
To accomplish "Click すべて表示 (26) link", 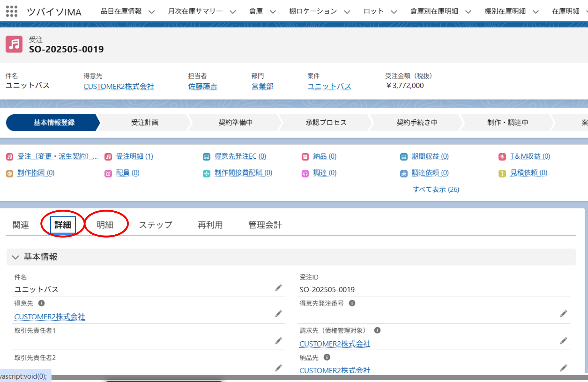I will pos(436,189).
